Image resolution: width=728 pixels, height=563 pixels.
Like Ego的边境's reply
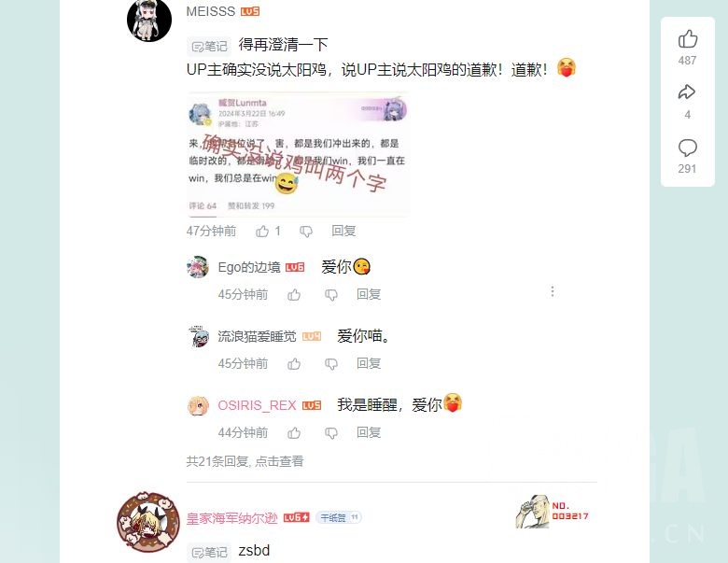click(294, 294)
